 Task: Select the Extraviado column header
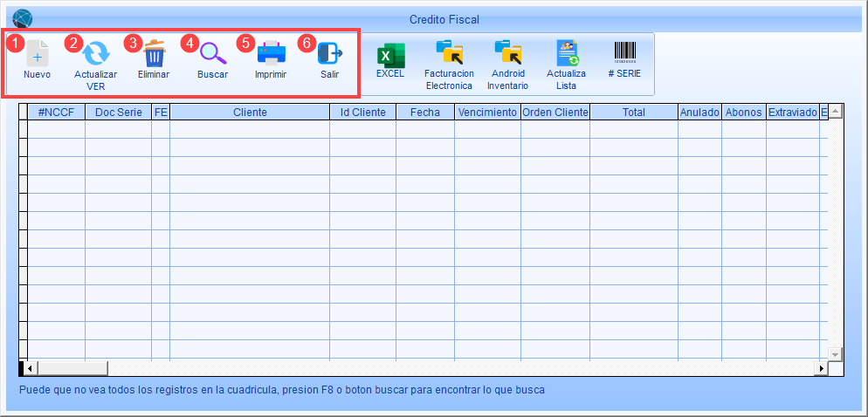tap(793, 113)
